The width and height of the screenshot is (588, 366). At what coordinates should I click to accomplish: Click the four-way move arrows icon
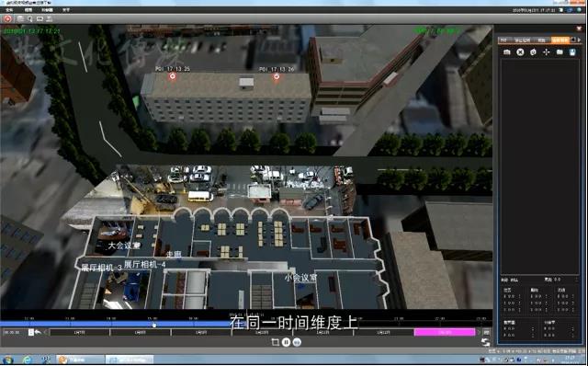(x=547, y=52)
